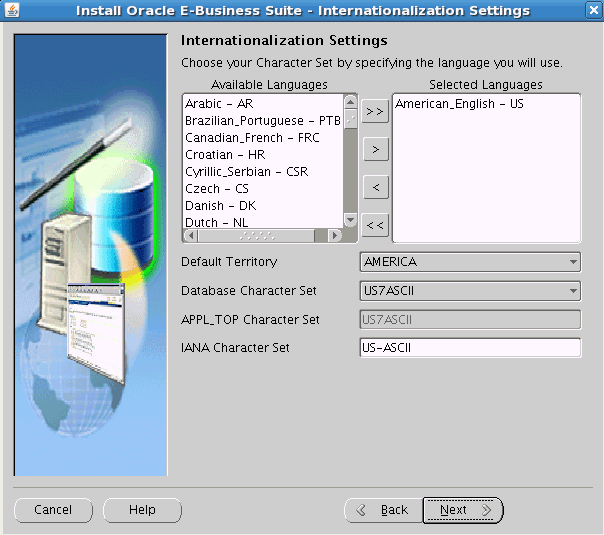The width and height of the screenshot is (604, 535).
Task: Click the language list scroll down arrow
Action: click(x=350, y=221)
